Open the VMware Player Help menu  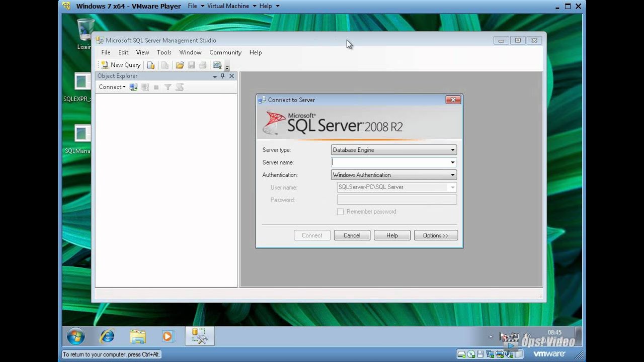coord(269,6)
